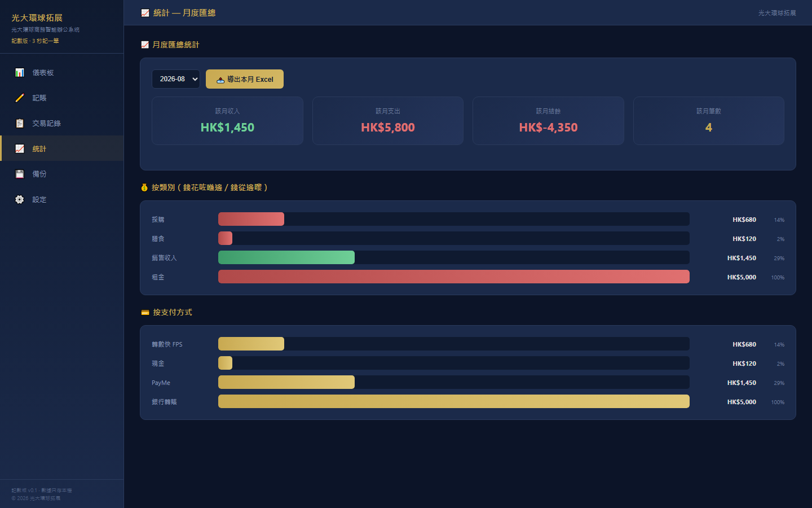Click the 光大環球拓展 sidebar title
The height and width of the screenshot is (508, 812).
click(37, 18)
